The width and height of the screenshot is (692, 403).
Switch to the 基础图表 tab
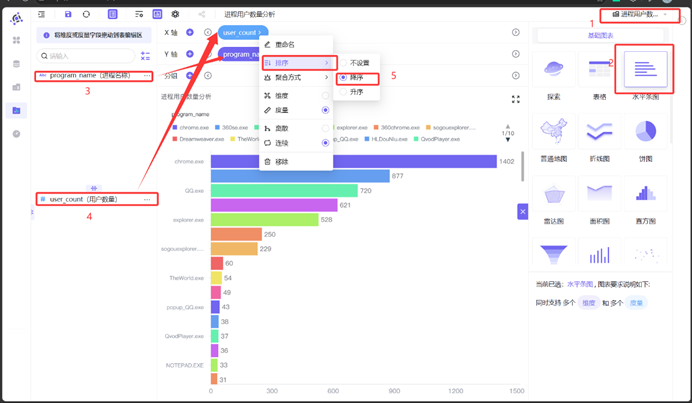pyautogui.click(x=600, y=35)
